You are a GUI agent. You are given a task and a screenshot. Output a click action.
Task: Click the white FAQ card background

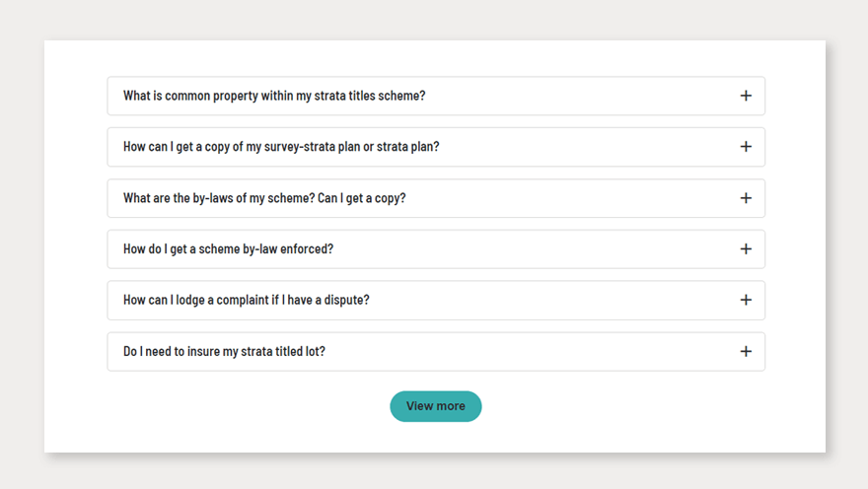(x=74, y=246)
